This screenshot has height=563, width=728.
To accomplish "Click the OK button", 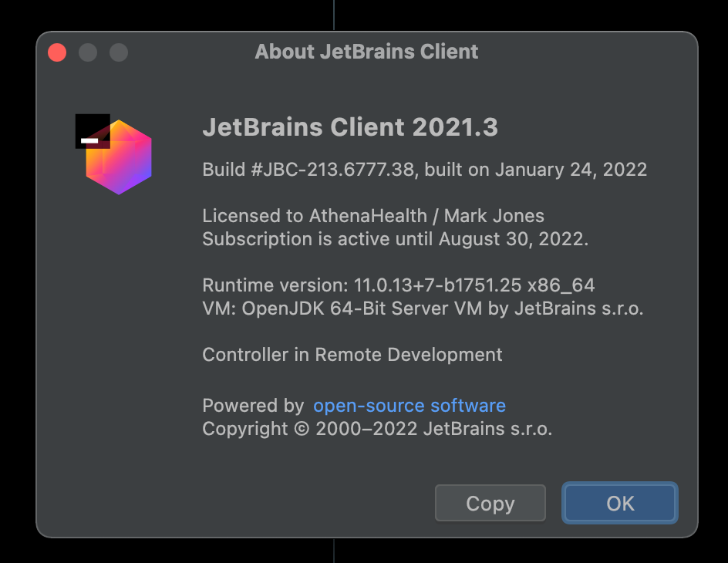I will pyautogui.click(x=620, y=503).
